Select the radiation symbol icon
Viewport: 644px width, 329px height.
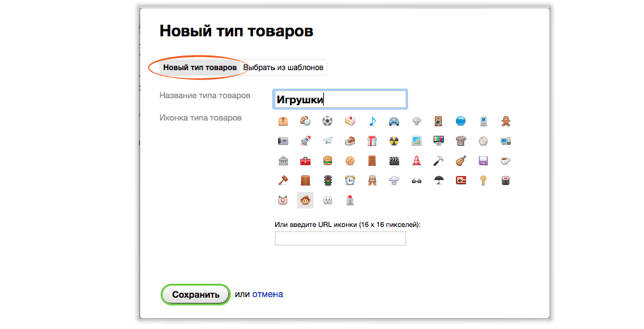[x=394, y=141]
